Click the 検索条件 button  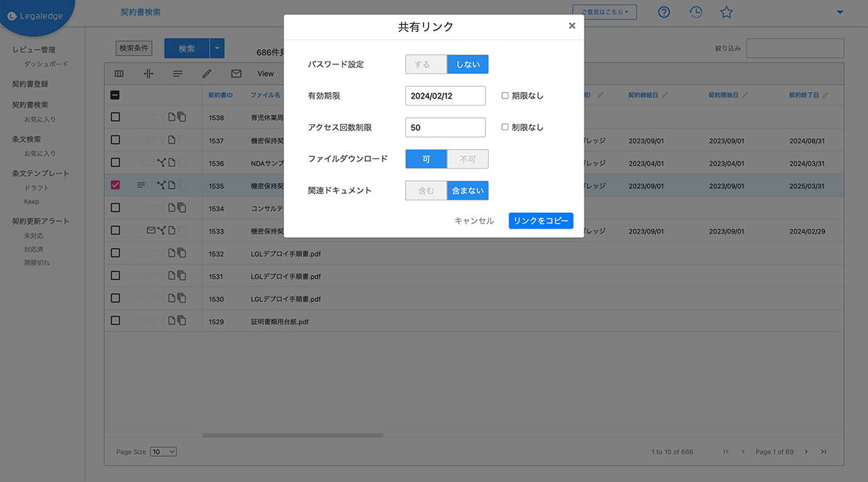tap(134, 48)
